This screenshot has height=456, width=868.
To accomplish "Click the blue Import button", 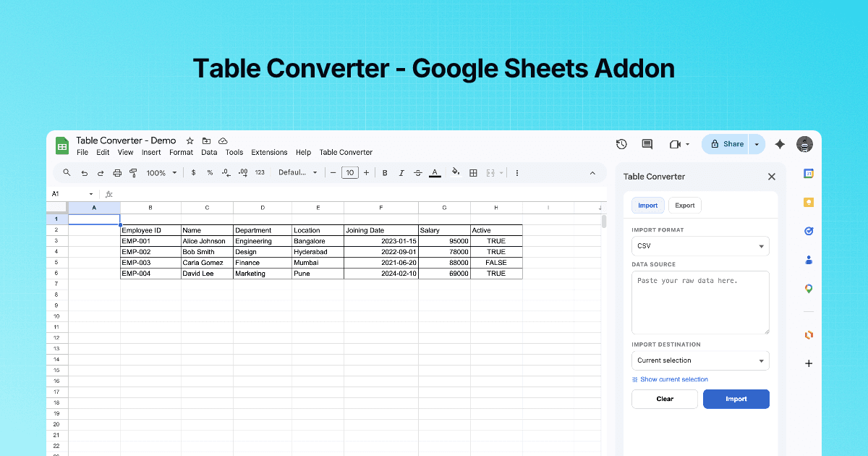I will click(x=736, y=399).
